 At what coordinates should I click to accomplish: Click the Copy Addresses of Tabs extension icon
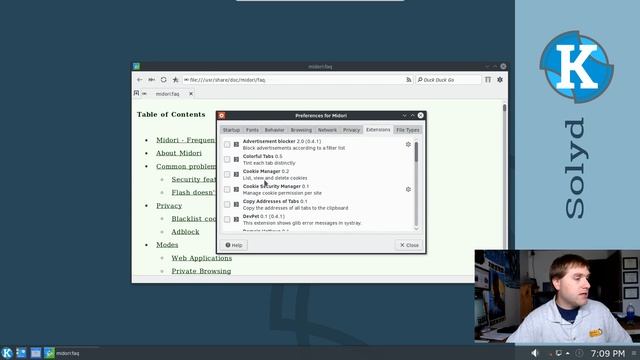236,204
